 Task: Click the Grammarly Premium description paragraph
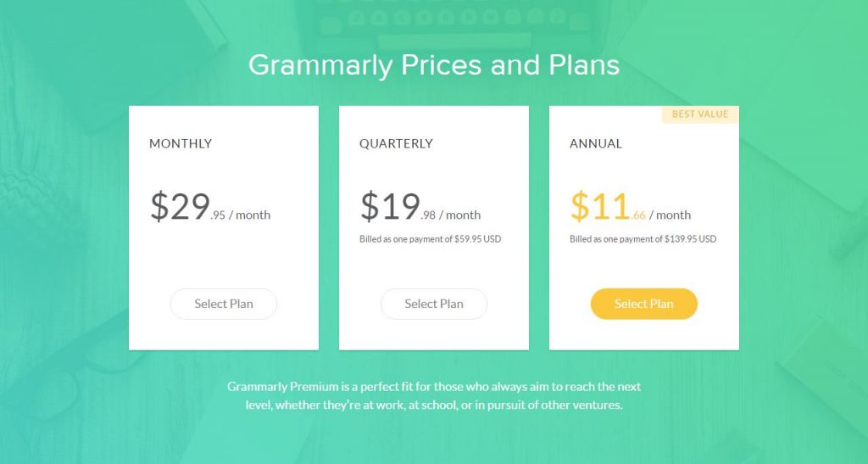(434, 395)
